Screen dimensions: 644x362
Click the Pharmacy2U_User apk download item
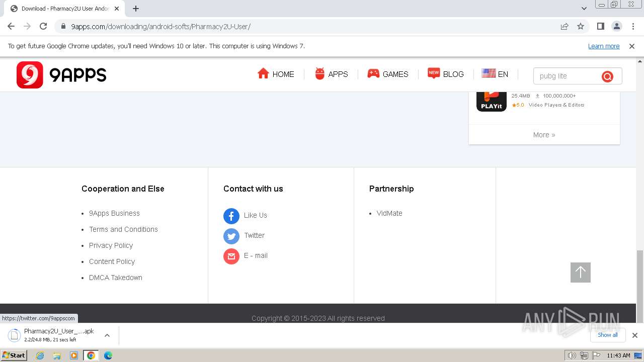[x=52, y=335]
